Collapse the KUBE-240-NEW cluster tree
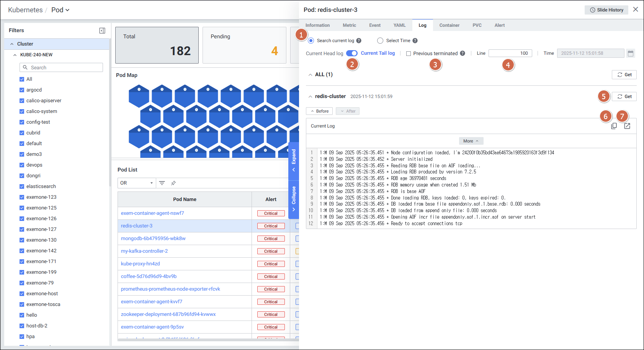 pyautogui.click(x=15, y=55)
